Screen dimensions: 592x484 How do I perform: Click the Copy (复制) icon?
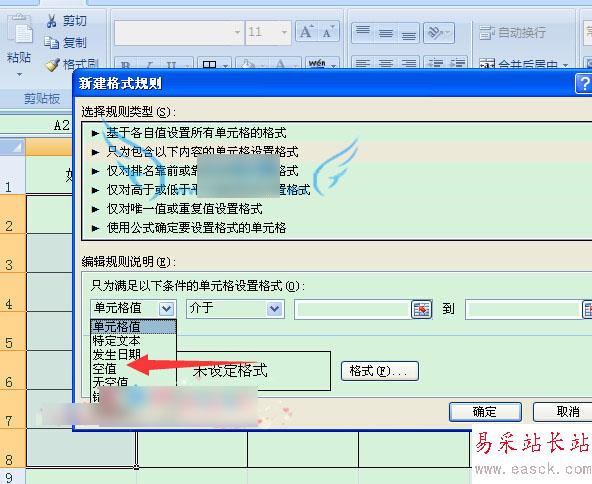pos(51,42)
